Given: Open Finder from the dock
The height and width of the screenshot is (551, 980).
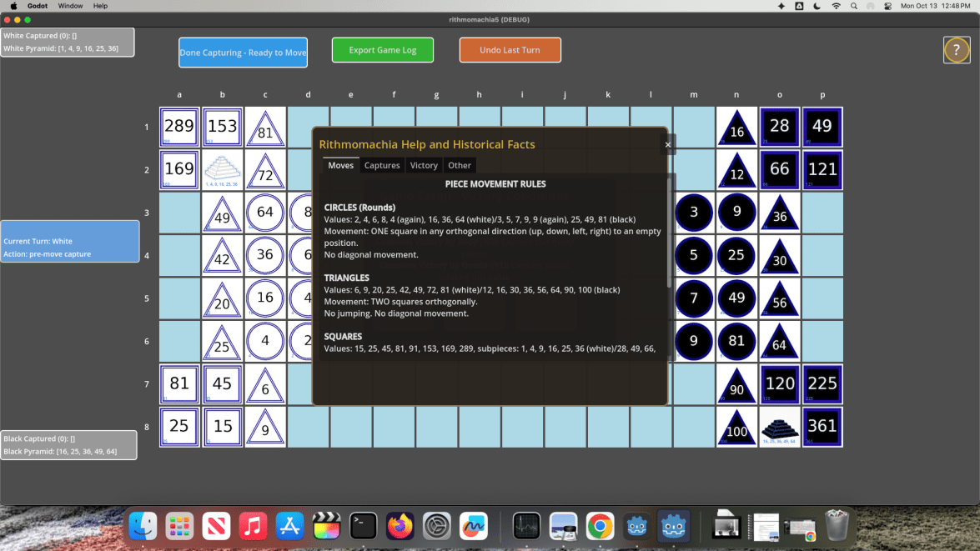Looking at the screenshot, I should pos(143,526).
